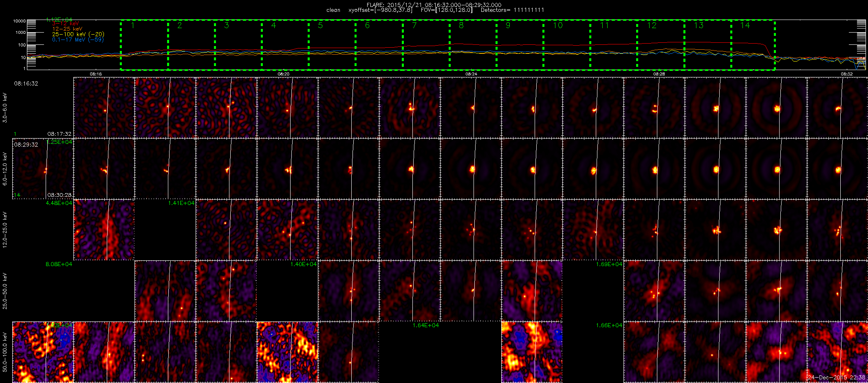Open rightmost image in 25.0-50.0 keV row
This screenshot has height=383, width=868.
click(837, 291)
